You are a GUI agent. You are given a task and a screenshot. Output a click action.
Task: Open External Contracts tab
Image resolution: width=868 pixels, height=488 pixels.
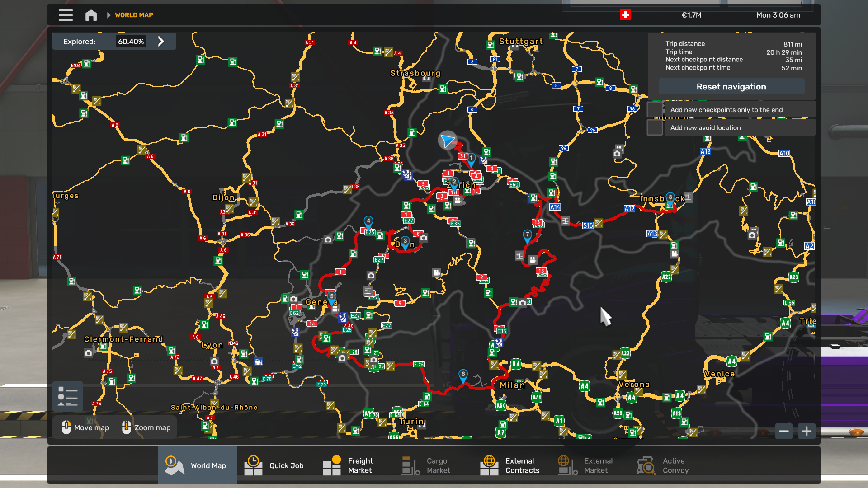[510, 465]
